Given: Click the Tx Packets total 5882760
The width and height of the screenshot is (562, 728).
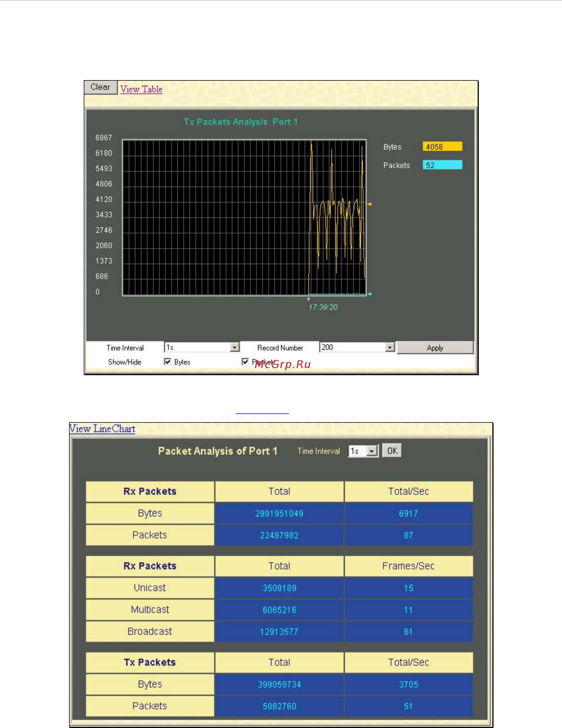Looking at the screenshot, I should pos(279,706).
